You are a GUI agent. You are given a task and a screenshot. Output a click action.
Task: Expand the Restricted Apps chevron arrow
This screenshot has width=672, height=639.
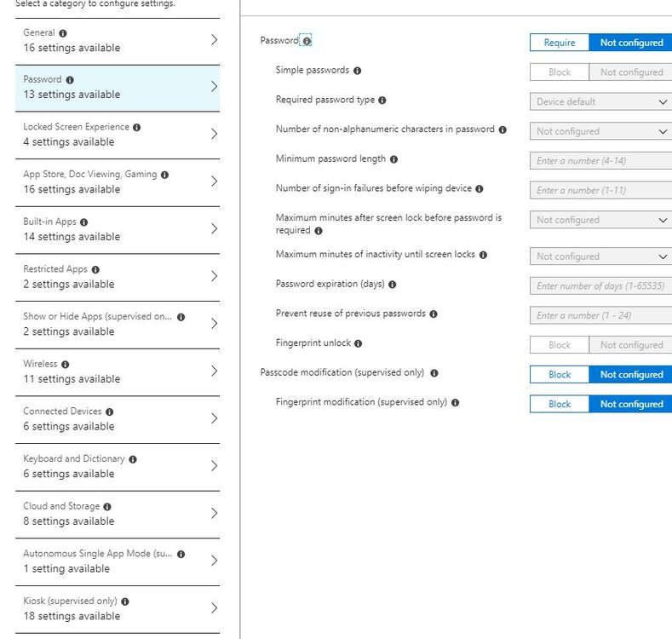point(215,276)
